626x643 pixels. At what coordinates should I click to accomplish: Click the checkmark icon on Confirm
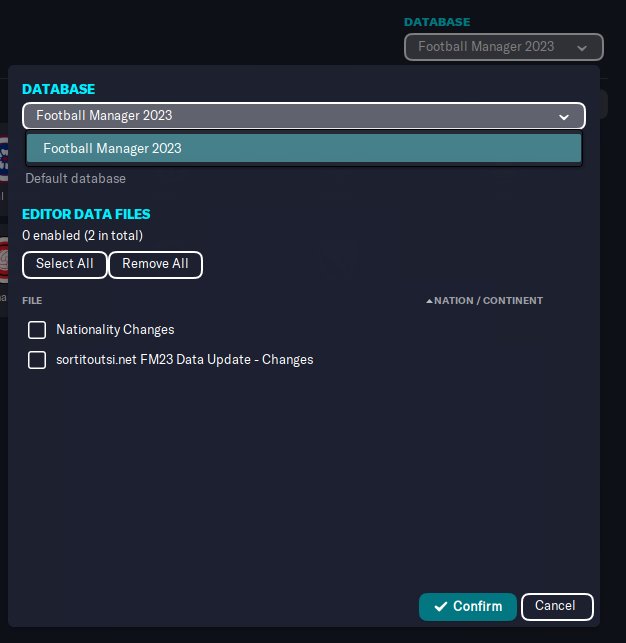click(x=441, y=607)
